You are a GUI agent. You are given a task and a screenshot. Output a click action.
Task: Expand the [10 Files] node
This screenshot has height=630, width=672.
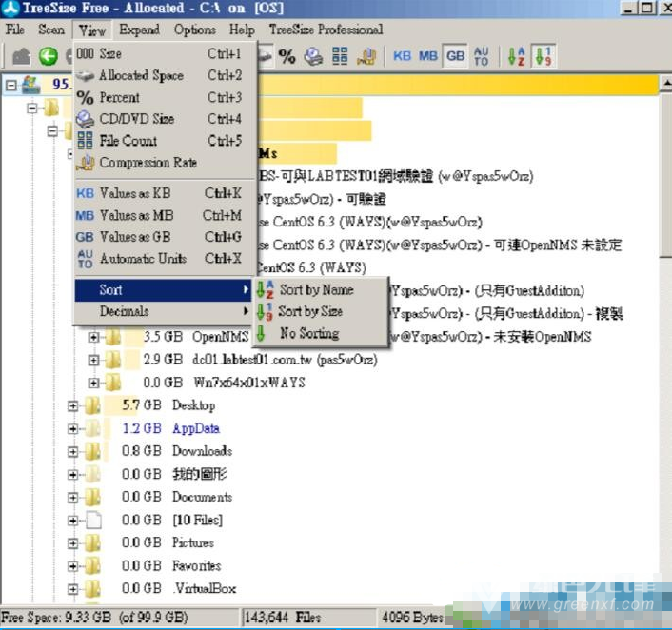click(73, 521)
